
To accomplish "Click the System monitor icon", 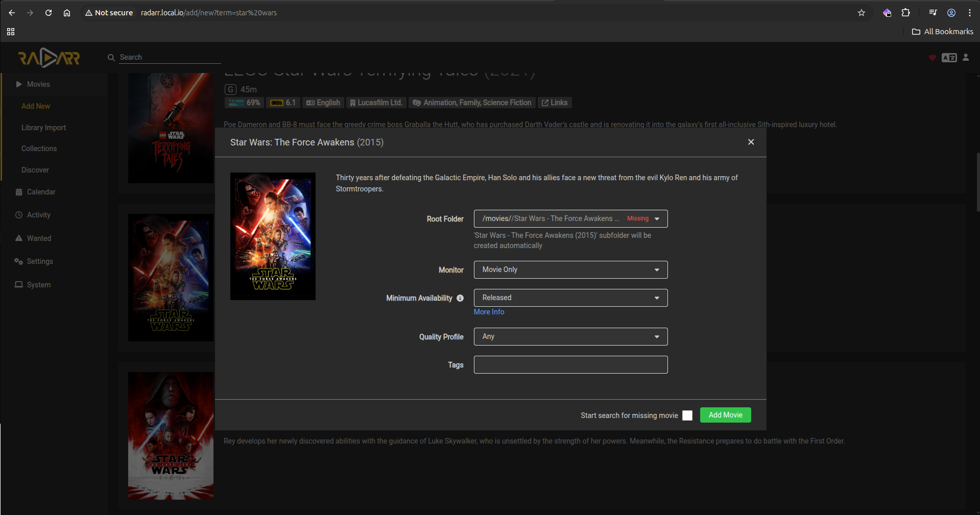I will 19,285.
